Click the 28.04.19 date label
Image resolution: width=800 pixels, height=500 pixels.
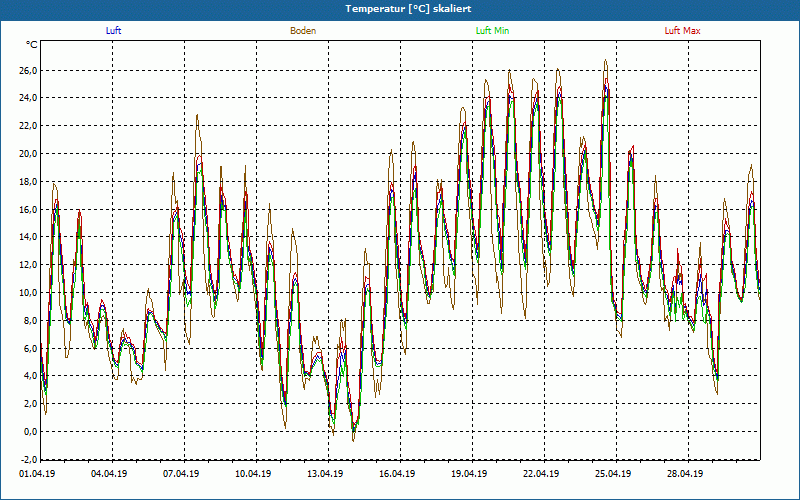click(685, 474)
